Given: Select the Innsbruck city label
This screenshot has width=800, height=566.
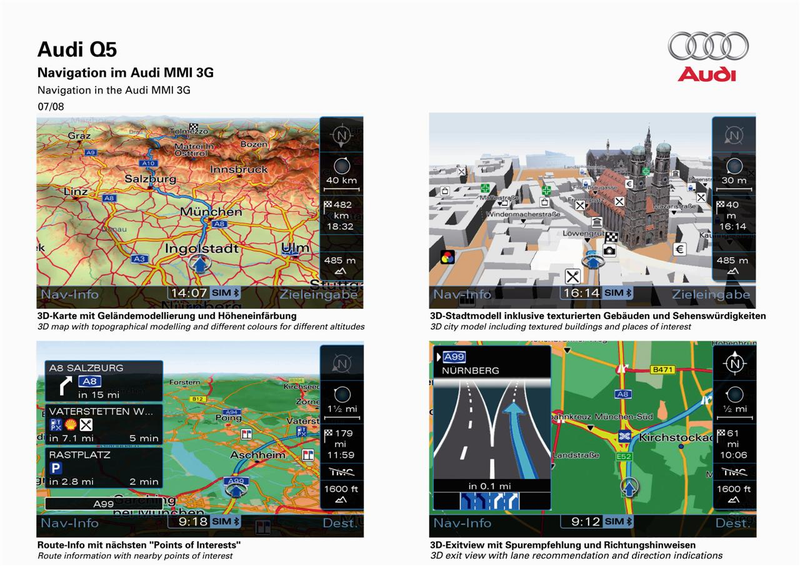Looking at the screenshot, I should pyautogui.click(x=239, y=169).
